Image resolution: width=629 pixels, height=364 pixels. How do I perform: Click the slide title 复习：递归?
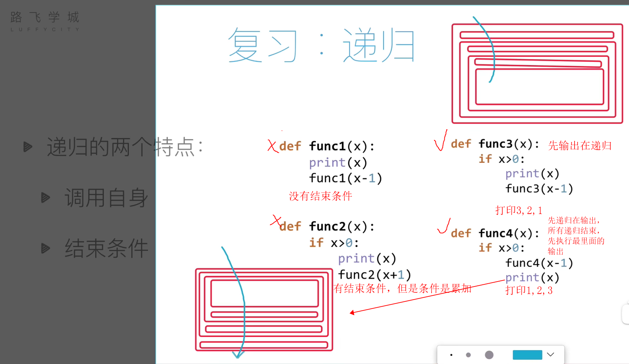321,45
